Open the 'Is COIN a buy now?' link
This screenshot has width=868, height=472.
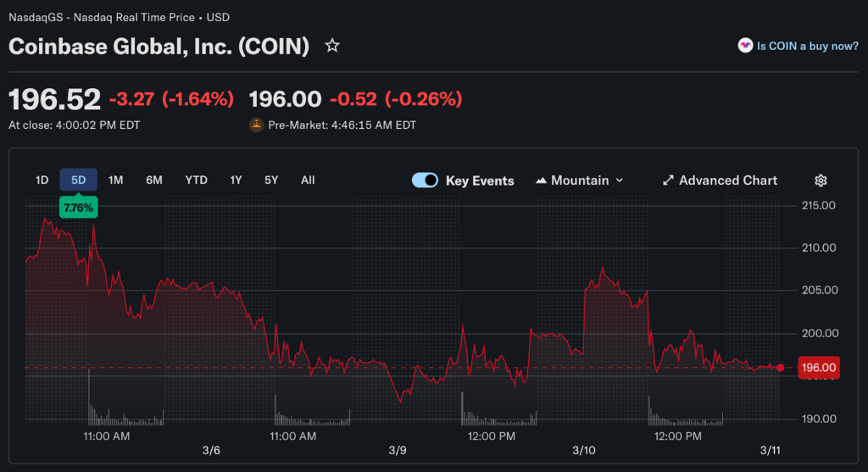pyautogui.click(x=807, y=46)
